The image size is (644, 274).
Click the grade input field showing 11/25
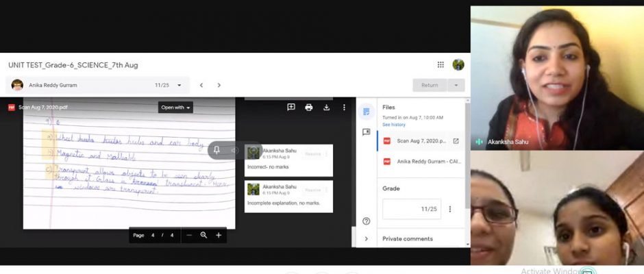pos(412,209)
